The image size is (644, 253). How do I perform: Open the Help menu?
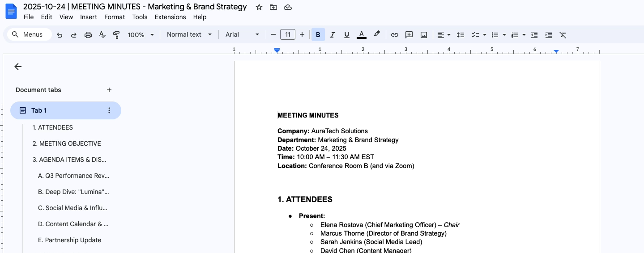200,17
